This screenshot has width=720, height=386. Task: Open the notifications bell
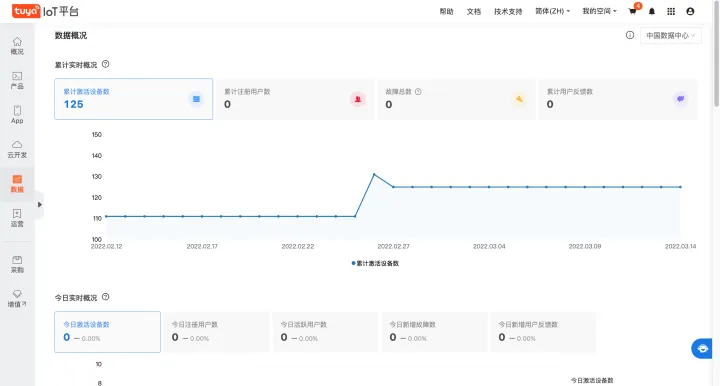[652, 11]
